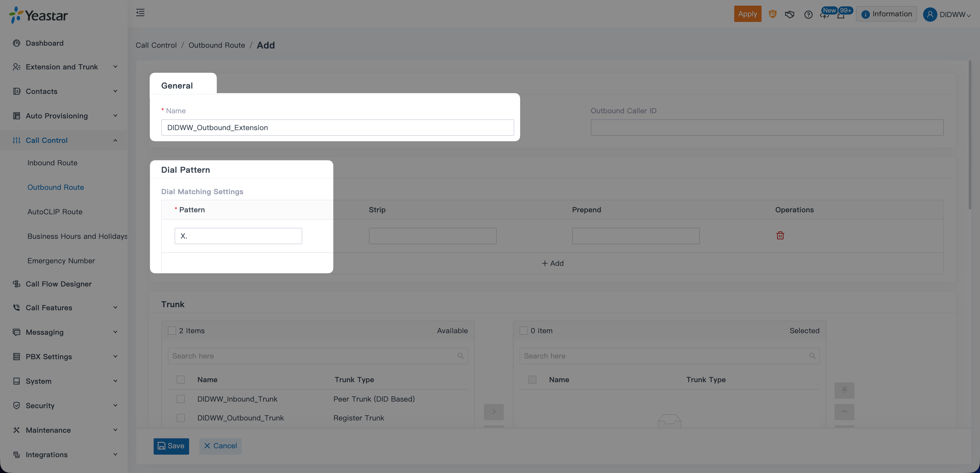Select all 2 items in Available list

(172, 331)
